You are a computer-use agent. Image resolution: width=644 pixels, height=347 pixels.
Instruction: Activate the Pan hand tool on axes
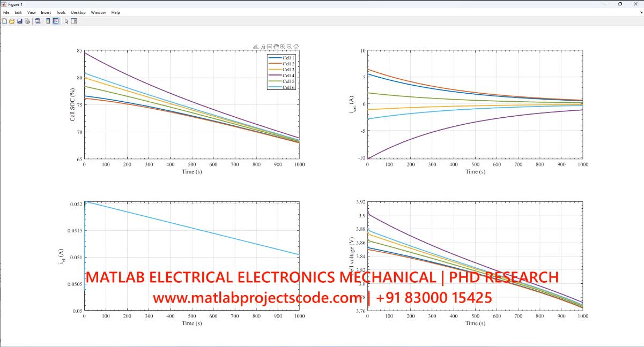[x=276, y=47]
